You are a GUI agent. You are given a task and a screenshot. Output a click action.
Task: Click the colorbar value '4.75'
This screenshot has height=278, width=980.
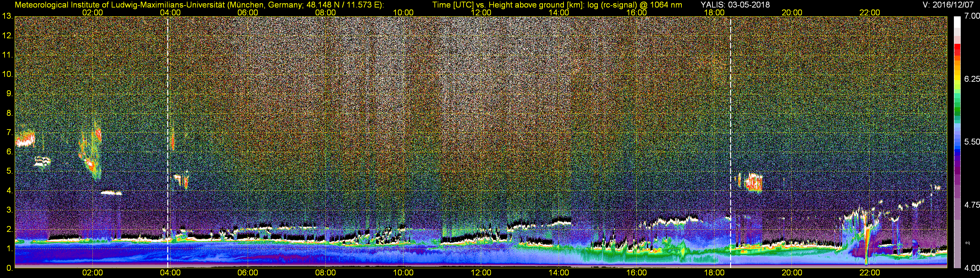click(x=972, y=205)
